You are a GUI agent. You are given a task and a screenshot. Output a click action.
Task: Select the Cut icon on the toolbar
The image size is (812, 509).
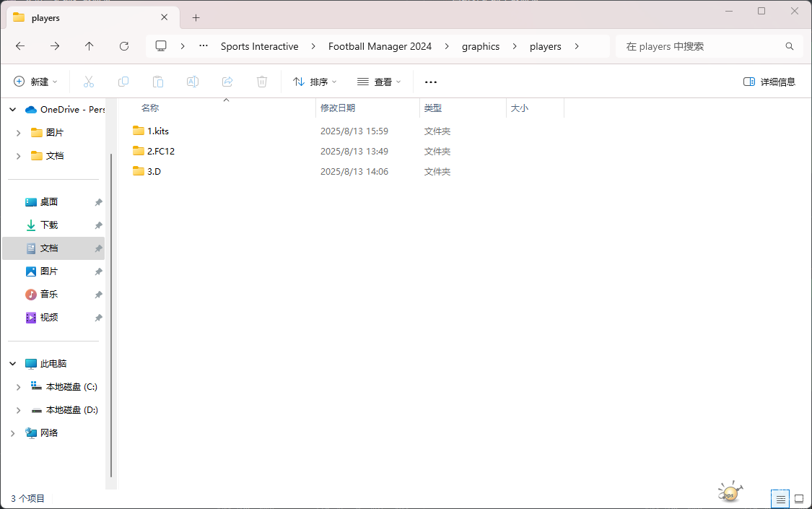tap(89, 81)
